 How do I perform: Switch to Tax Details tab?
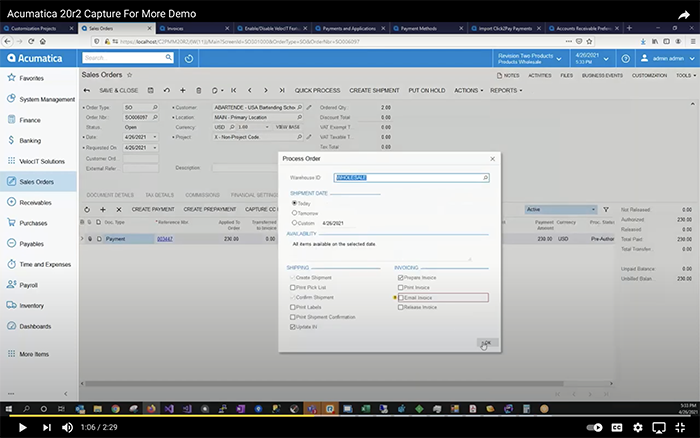[x=159, y=195]
